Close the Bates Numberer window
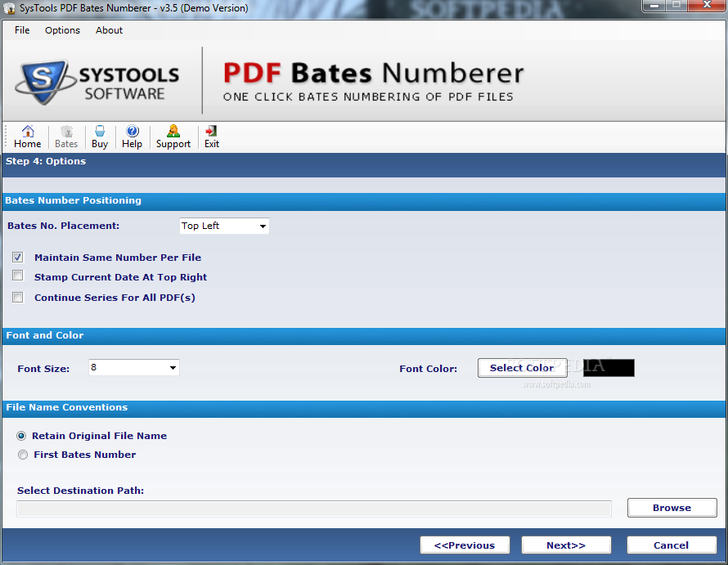 707,6
